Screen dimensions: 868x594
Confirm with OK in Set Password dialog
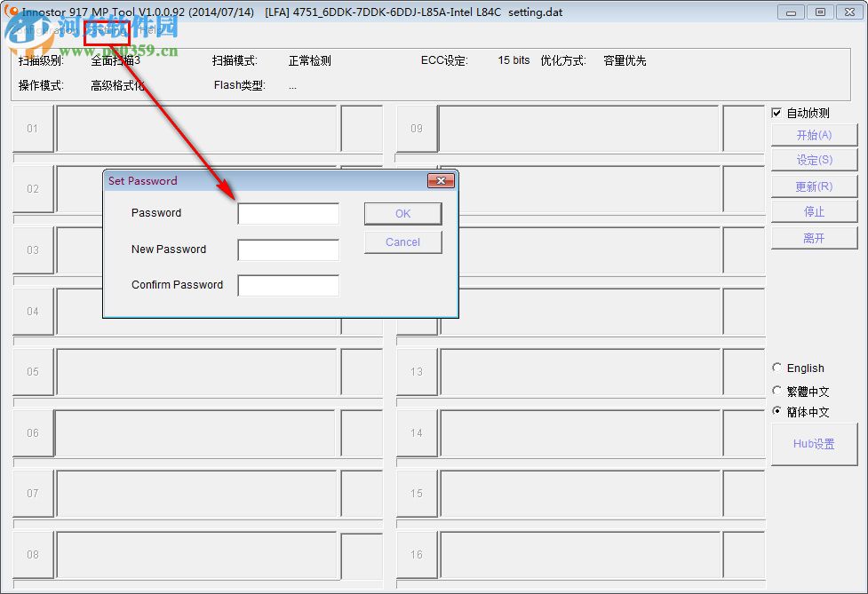[x=402, y=213]
